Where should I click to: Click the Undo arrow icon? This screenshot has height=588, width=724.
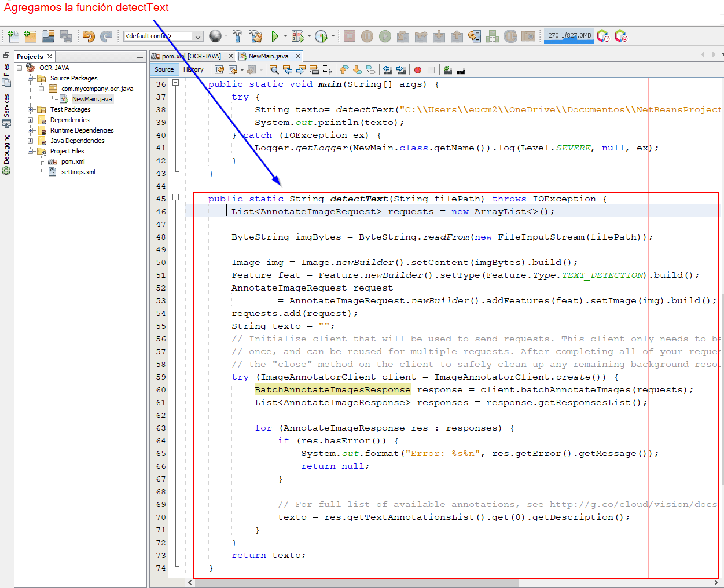(x=88, y=36)
